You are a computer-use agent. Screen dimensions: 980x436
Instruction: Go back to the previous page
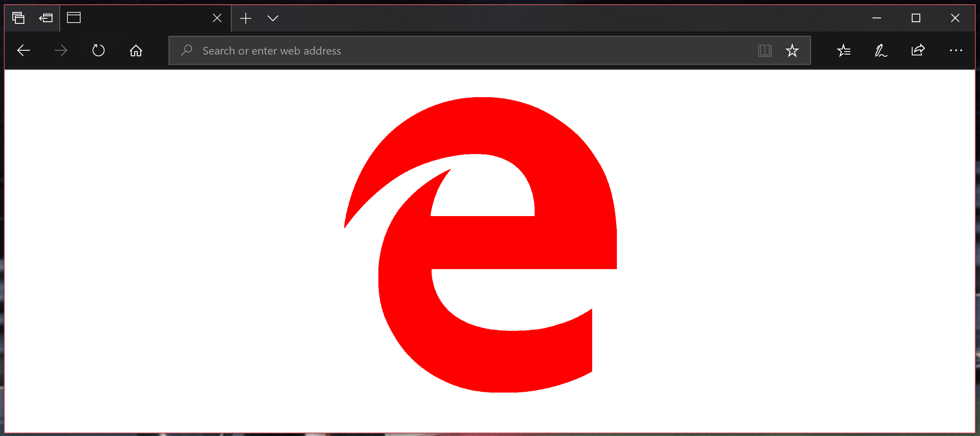pyautogui.click(x=23, y=51)
